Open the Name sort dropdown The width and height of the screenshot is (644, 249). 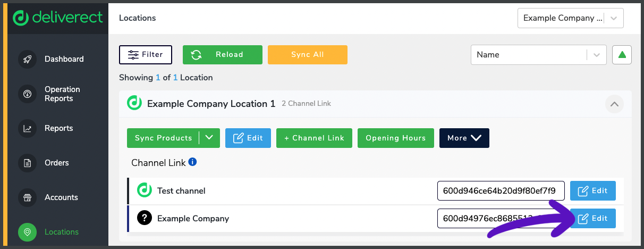tap(539, 55)
